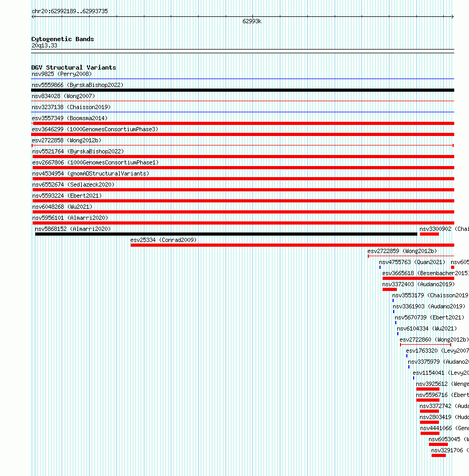Open nsv3375979 Audano variant label
469x476 pixels.
tap(438, 362)
